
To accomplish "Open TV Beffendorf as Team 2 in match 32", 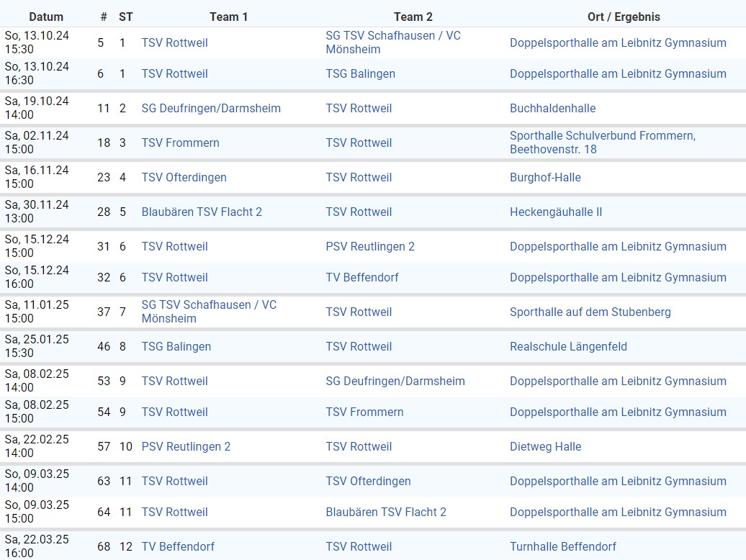I will (362, 278).
